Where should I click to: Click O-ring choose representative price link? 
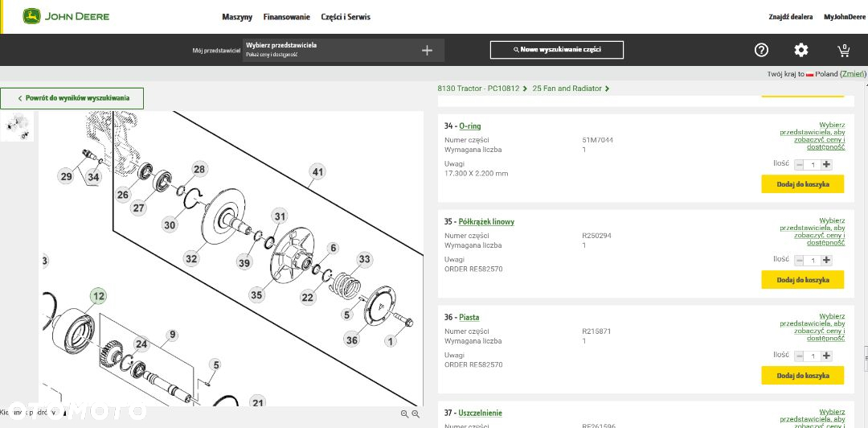click(813, 137)
